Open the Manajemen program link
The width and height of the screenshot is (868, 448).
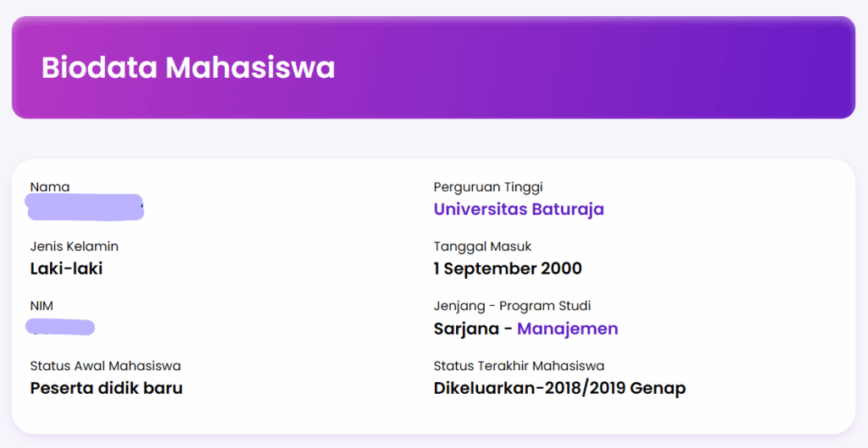567,329
